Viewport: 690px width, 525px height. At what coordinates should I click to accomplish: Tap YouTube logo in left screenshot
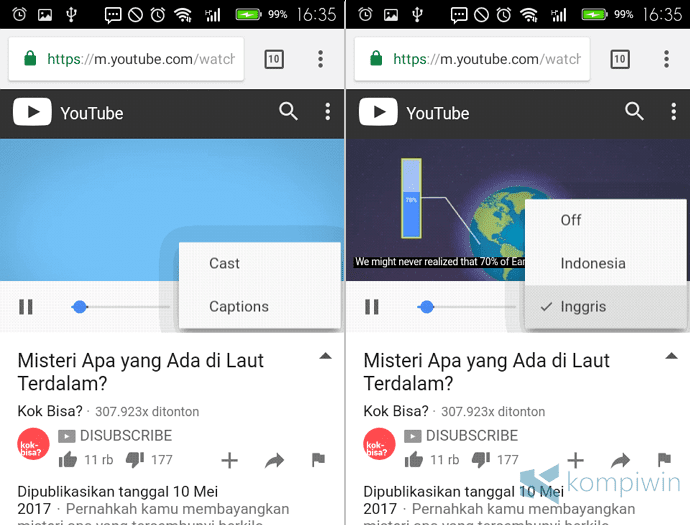(x=32, y=112)
